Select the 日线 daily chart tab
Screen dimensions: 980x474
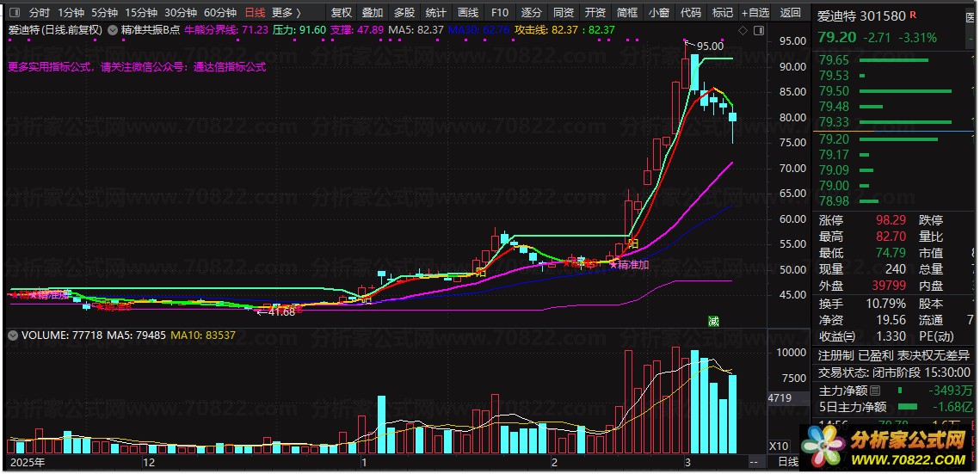point(255,13)
